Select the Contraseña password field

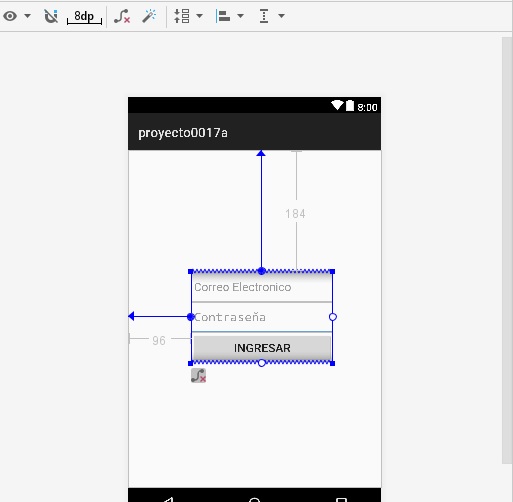point(262,317)
